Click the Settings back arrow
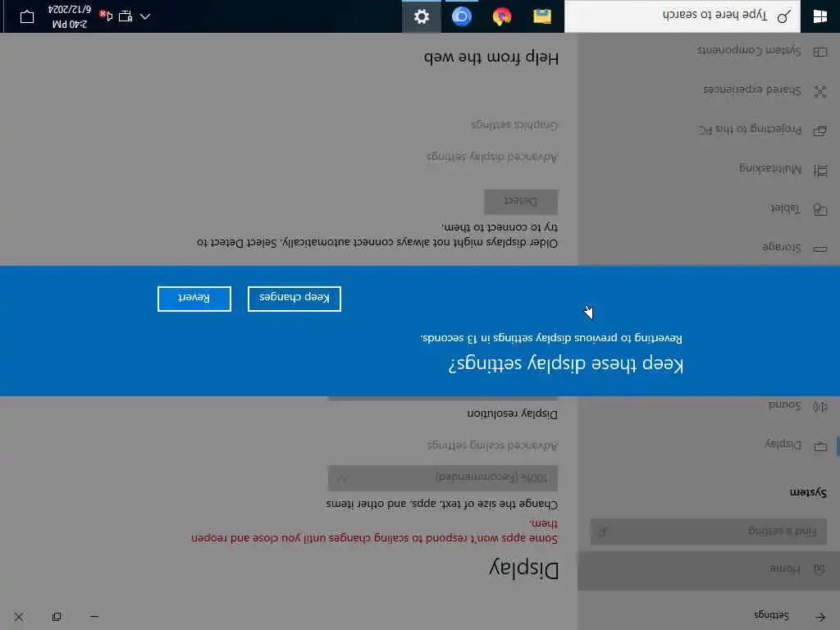 (x=820, y=617)
